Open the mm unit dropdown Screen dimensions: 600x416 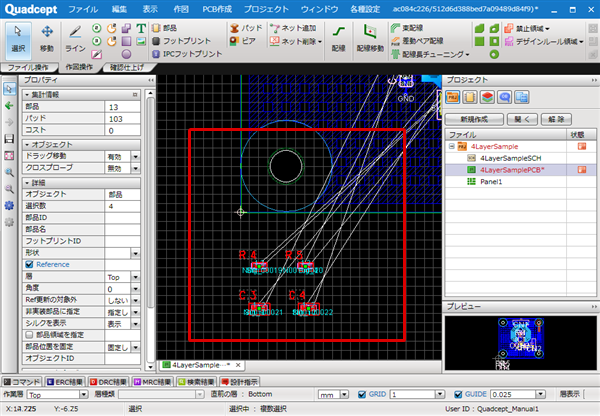pos(344,394)
